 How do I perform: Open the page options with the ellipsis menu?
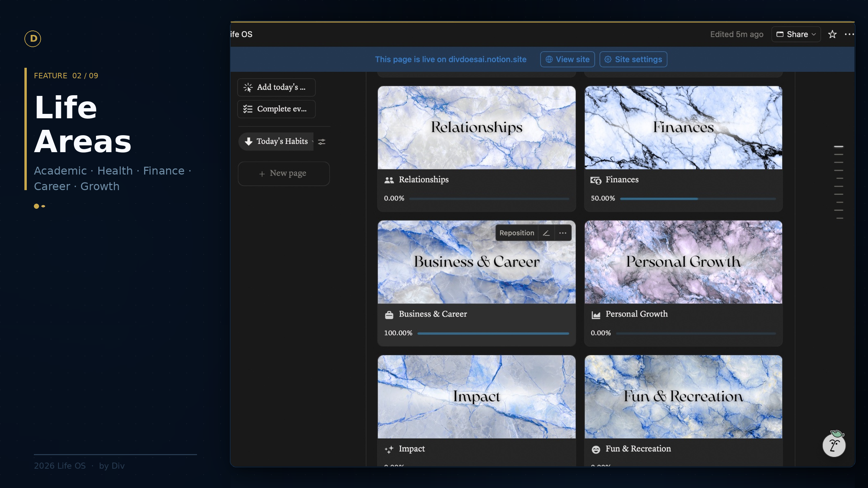tap(849, 34)
